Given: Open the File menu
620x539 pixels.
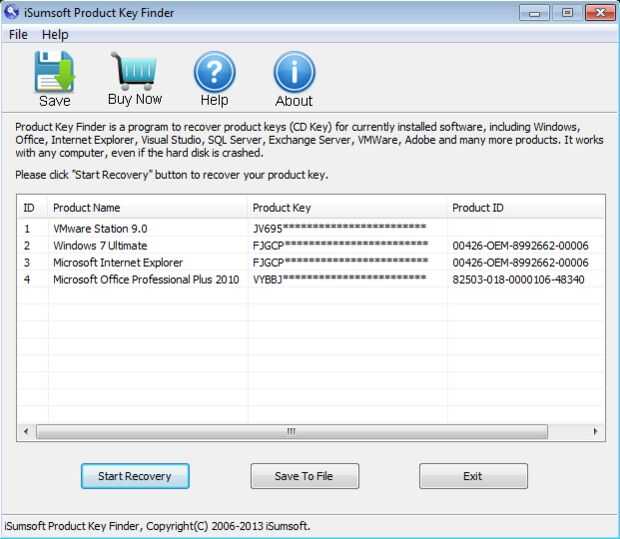Looking at the screenshot, I should [x=18, y=35].
